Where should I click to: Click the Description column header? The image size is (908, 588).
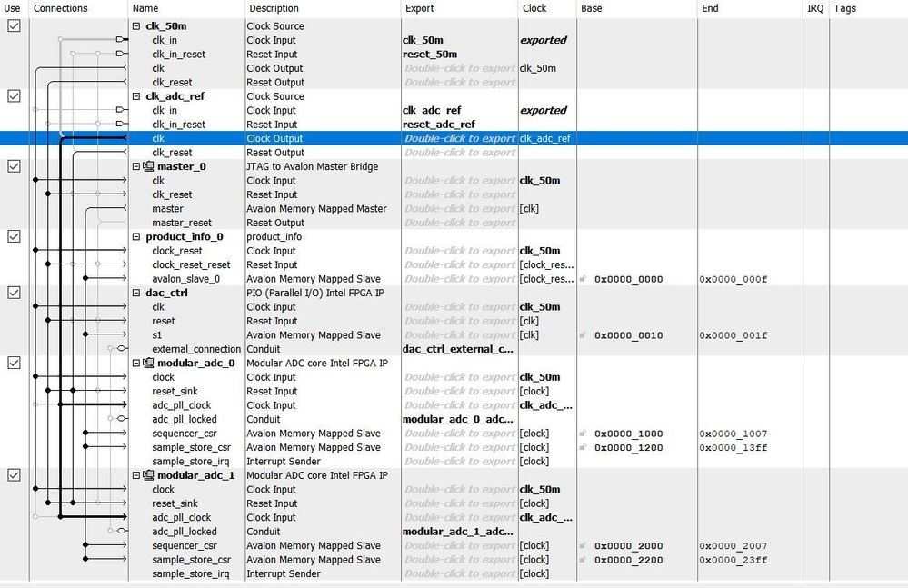[x=274, y=8]
